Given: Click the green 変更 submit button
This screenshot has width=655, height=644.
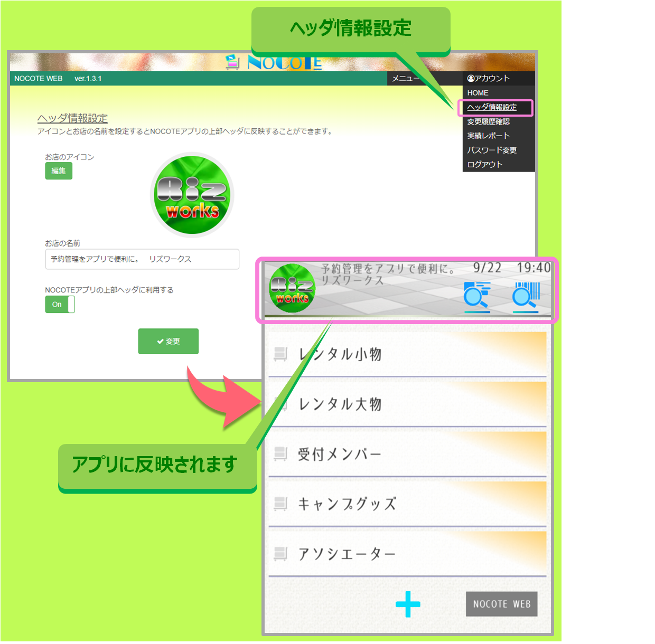Looking at the screenshot, I should [x=169, y=342].
